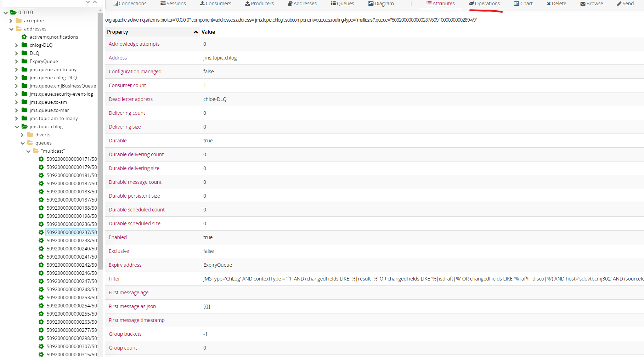Click gear icon for queue 5092000000000198
Viewport: 644px width, 357px height.
point(41,216)
